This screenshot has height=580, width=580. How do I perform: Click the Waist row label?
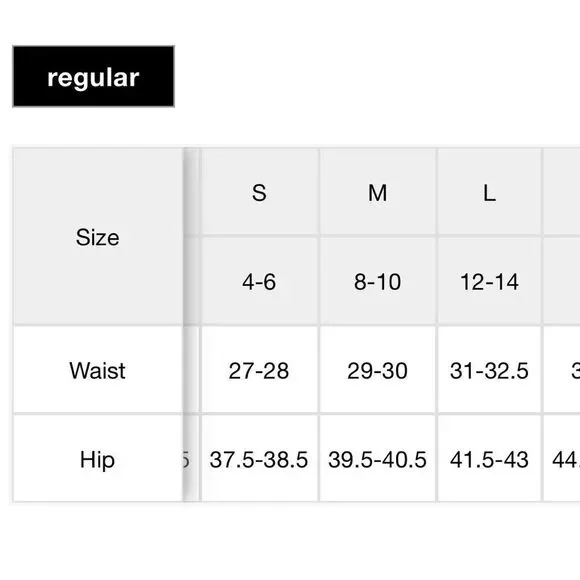point(98,370)
